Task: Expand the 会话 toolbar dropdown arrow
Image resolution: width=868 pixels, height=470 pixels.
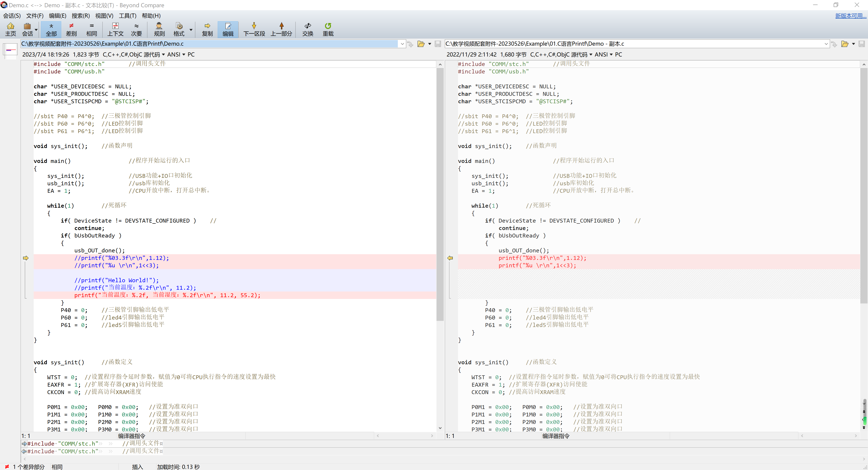Action: pyautogui.click(x=36, y=30)
